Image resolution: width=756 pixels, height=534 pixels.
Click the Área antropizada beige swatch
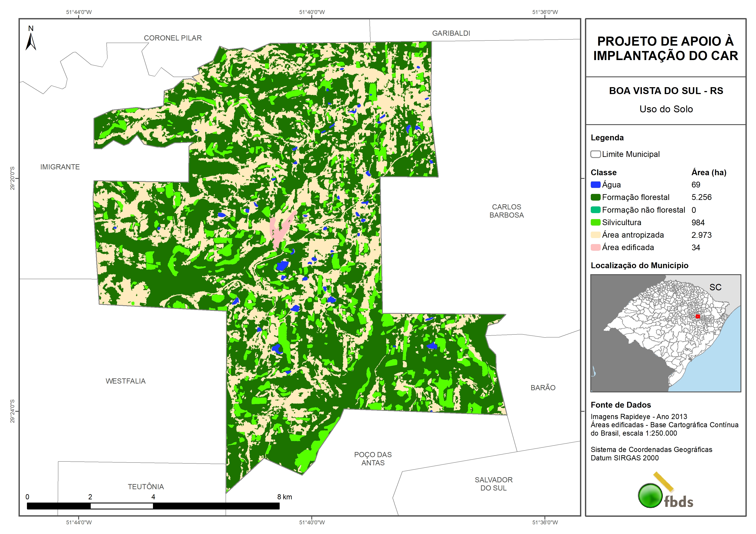[595, 235]
